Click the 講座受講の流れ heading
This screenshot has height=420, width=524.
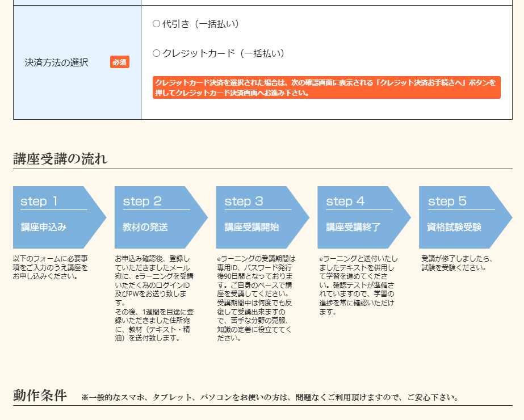[60, 159]
